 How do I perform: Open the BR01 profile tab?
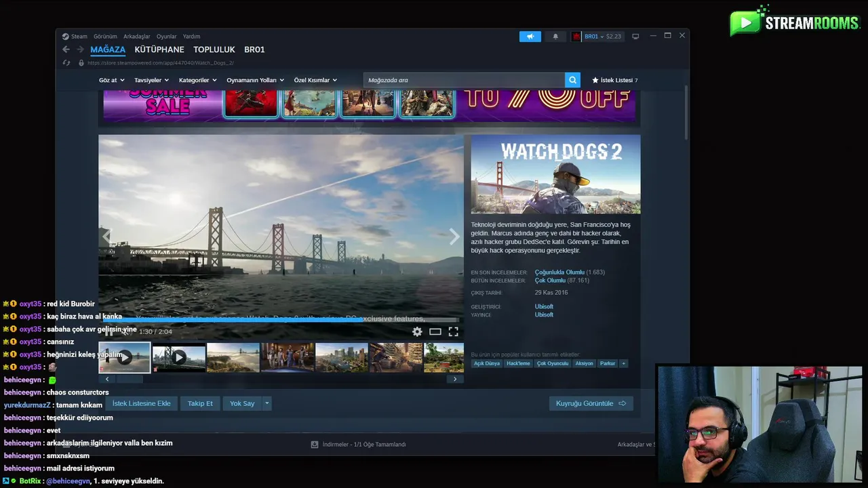point(254,49)
